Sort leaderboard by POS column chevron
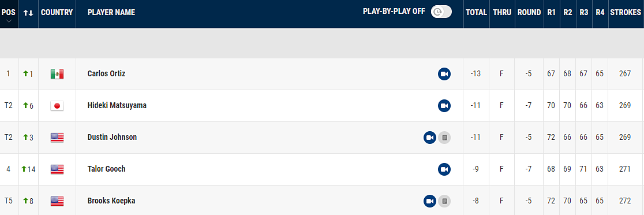Viewport: 644px width, 215px height. tap(9, 21)
